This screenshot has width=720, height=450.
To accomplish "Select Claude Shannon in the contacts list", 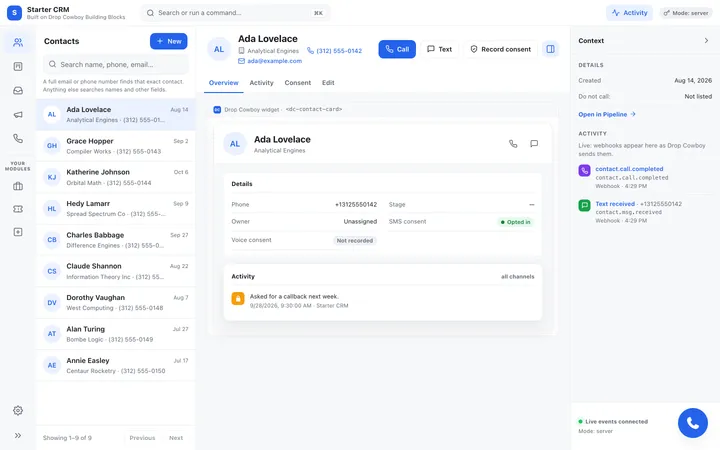I will (116, 271).
